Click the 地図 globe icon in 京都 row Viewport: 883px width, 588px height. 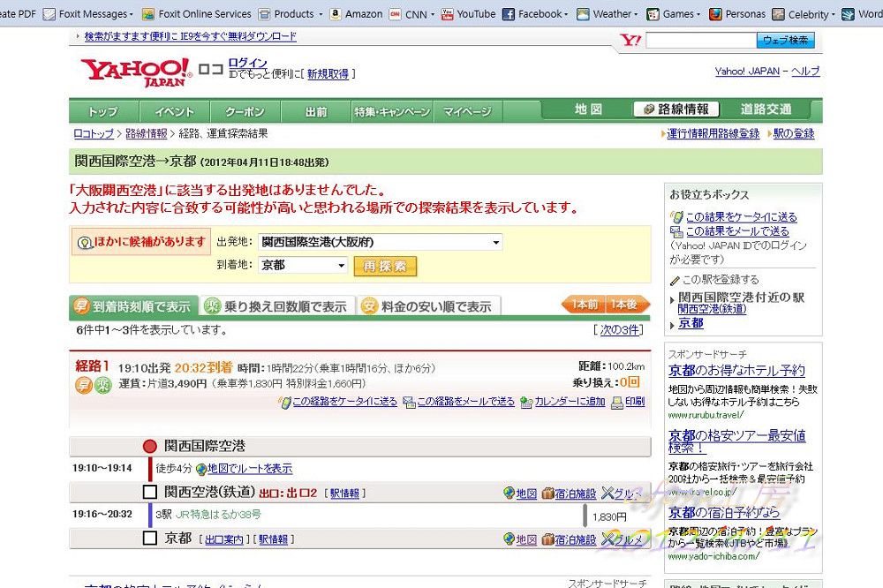click(509, 539)
